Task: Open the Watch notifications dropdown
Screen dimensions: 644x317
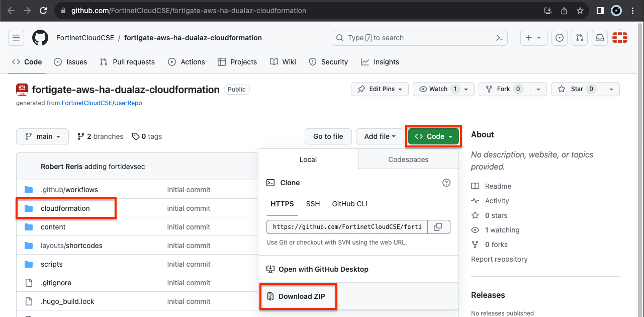Action: click(442, 89)
